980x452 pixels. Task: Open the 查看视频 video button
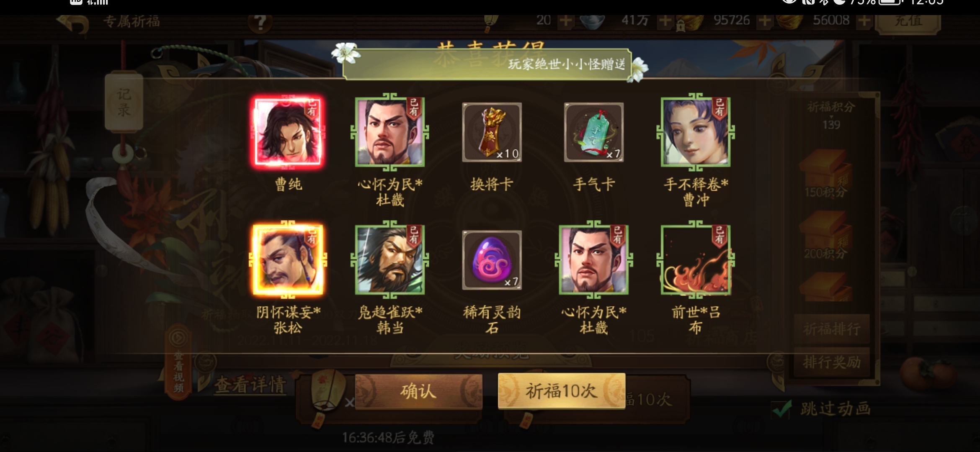coord(179,362)
